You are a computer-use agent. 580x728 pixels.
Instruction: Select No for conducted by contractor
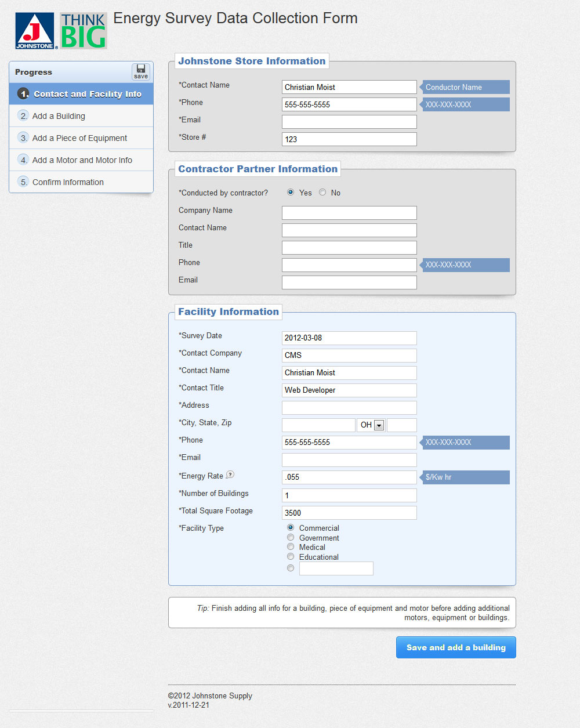tap(322, 192)
